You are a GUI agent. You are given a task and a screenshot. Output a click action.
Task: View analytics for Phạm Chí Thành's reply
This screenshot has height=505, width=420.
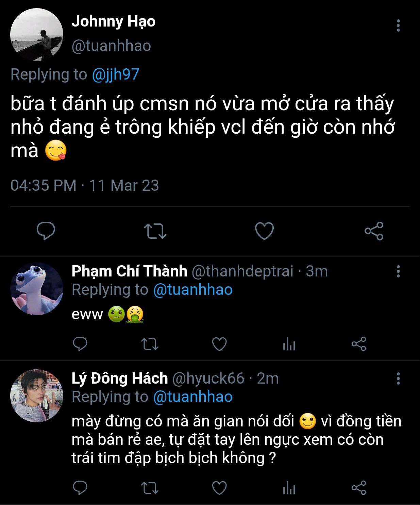(x=289, y=344)
